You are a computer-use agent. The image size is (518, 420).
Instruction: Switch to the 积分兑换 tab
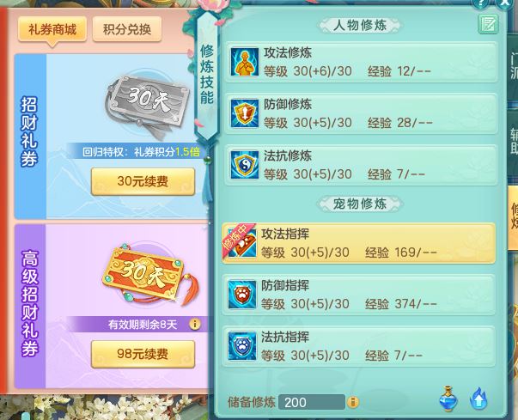pyautogui.click(x=127, y=30)
